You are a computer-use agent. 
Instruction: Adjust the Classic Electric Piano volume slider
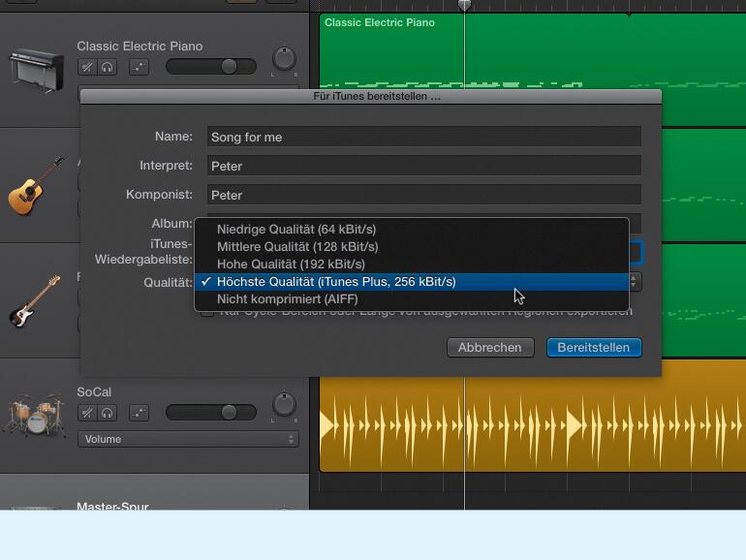(x=229, y=66)
